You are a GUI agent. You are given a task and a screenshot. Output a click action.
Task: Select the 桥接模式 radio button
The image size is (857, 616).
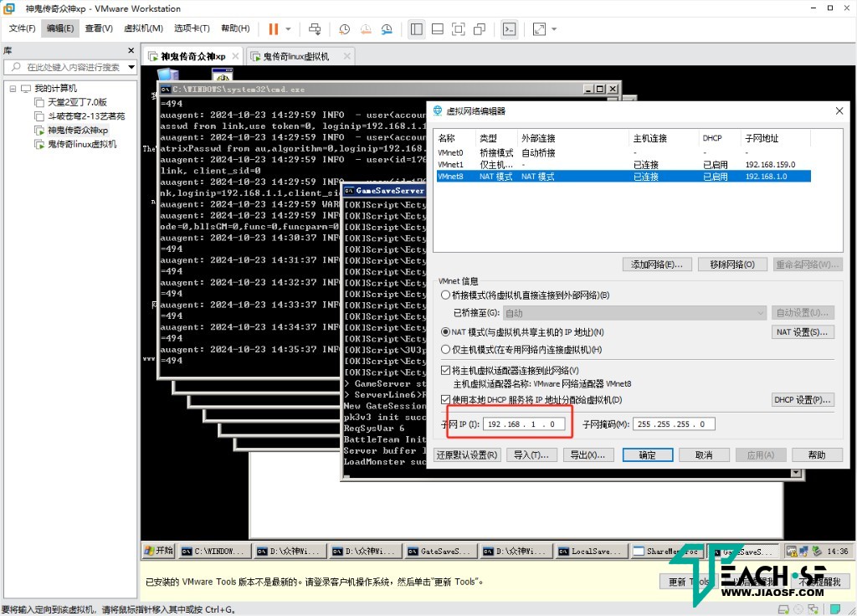pos(445,295)
